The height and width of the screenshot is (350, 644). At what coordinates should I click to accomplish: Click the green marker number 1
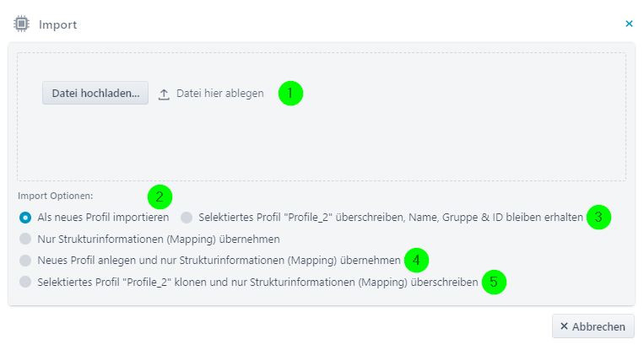point(290,93)
